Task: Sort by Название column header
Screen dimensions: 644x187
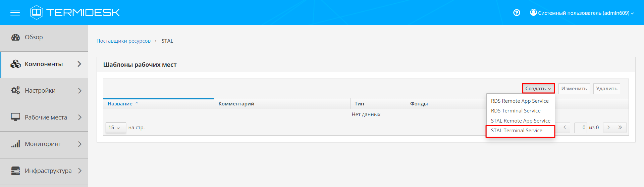Action: tap(159, 104)
